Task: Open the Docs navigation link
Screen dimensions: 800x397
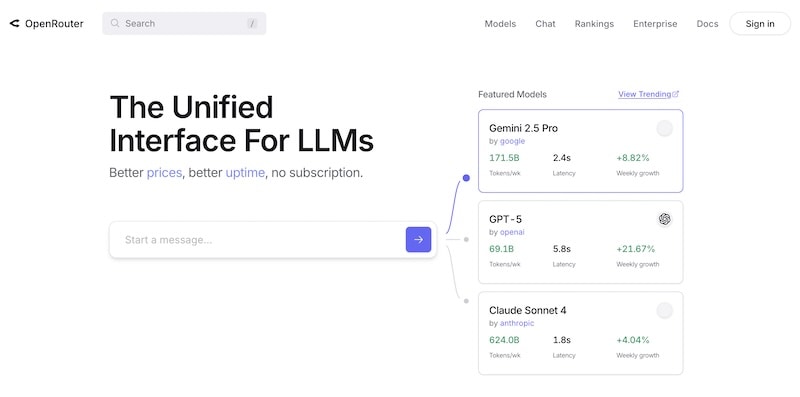Action: click(707, 23)
